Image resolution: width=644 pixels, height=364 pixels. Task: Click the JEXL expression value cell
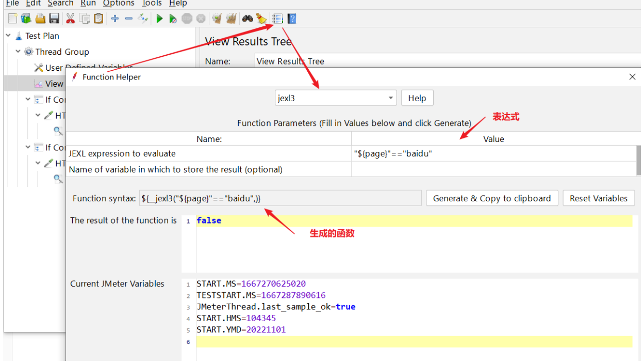(492, 153)
